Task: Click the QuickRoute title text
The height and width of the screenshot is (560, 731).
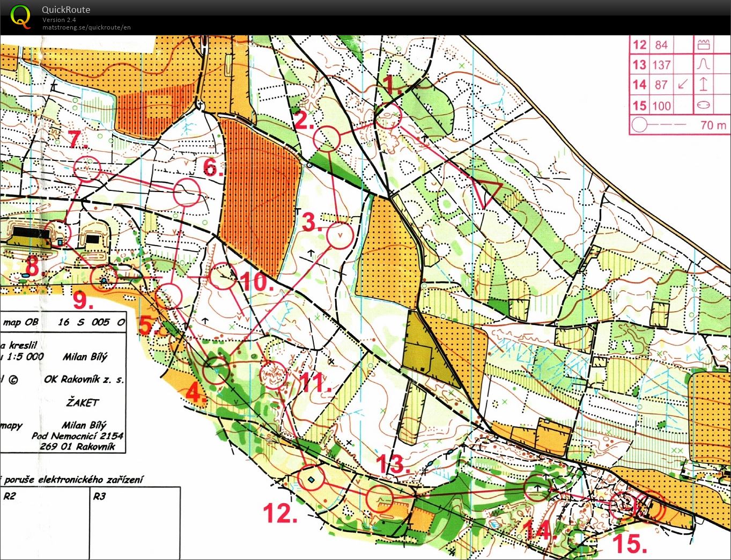Action: click(x=66, y=10)
